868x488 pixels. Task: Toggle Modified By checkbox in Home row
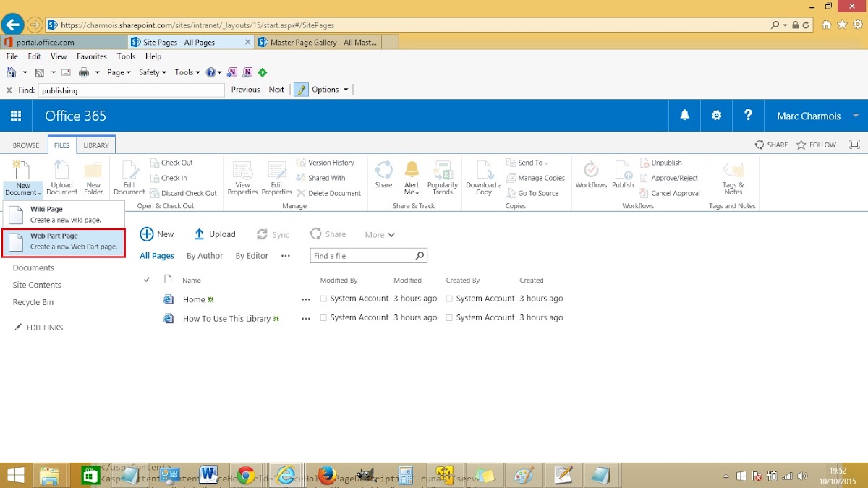[x=324, y=299]
